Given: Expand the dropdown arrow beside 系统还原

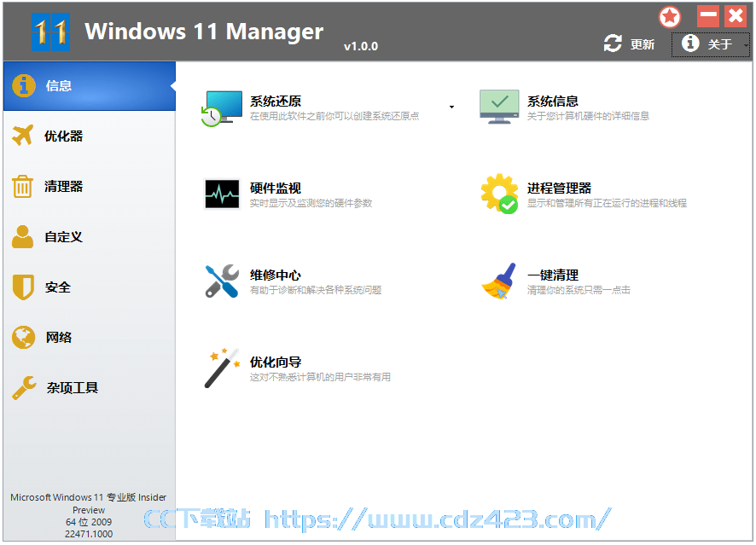Looking at the screenshot, I should [x=451, y=107].
